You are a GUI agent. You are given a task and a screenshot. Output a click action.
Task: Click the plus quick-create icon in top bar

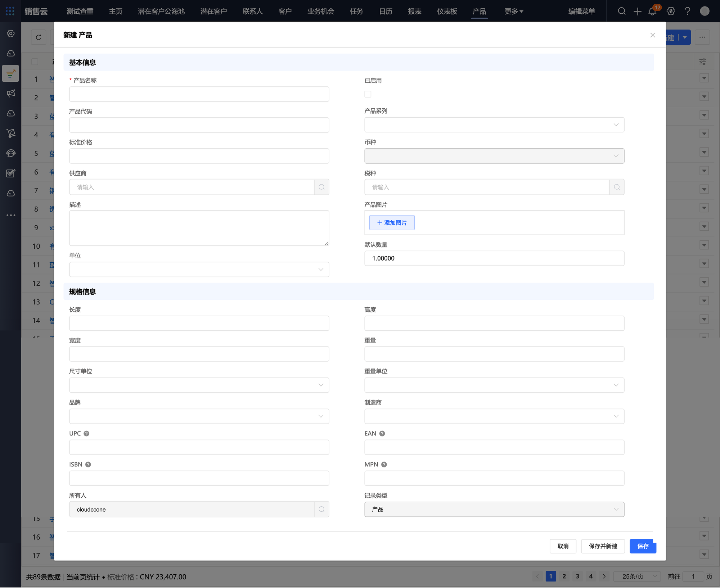point(638,12)
